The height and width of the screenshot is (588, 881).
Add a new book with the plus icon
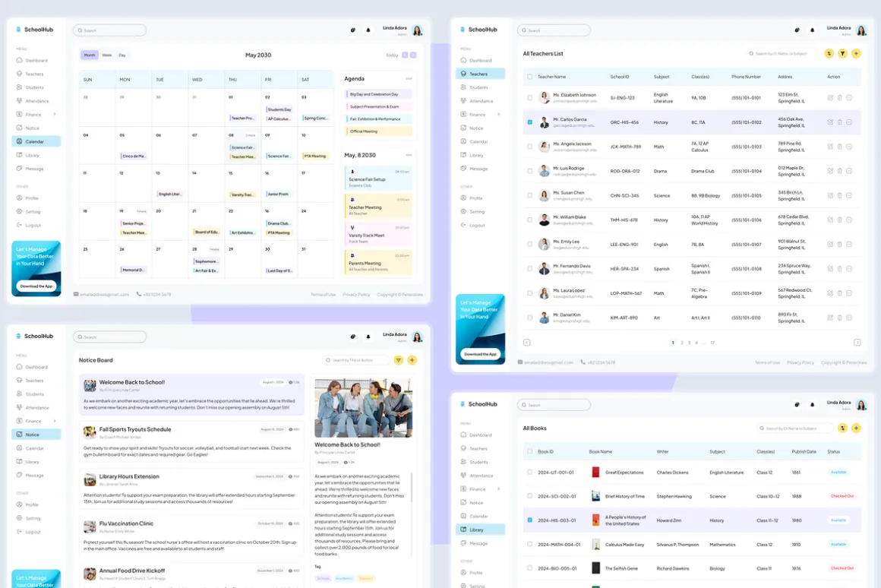[x=856, y=428]
